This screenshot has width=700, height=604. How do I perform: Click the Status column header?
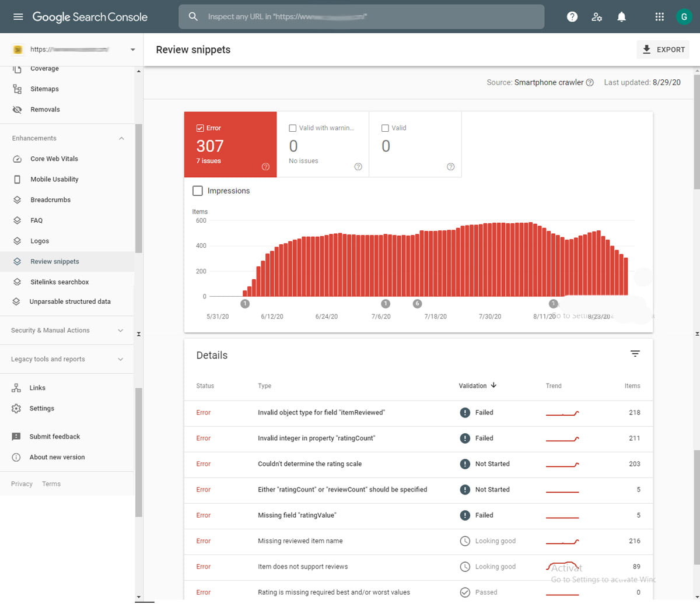205,386
